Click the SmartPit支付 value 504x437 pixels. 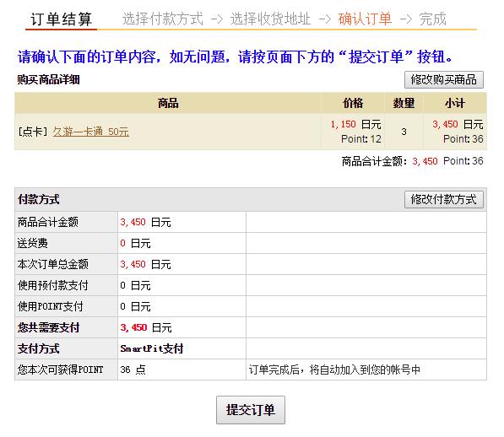152,348
